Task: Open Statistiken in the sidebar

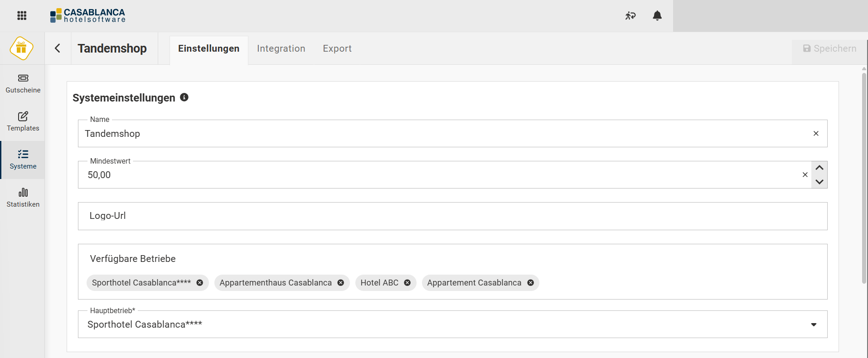Action: 23,198
